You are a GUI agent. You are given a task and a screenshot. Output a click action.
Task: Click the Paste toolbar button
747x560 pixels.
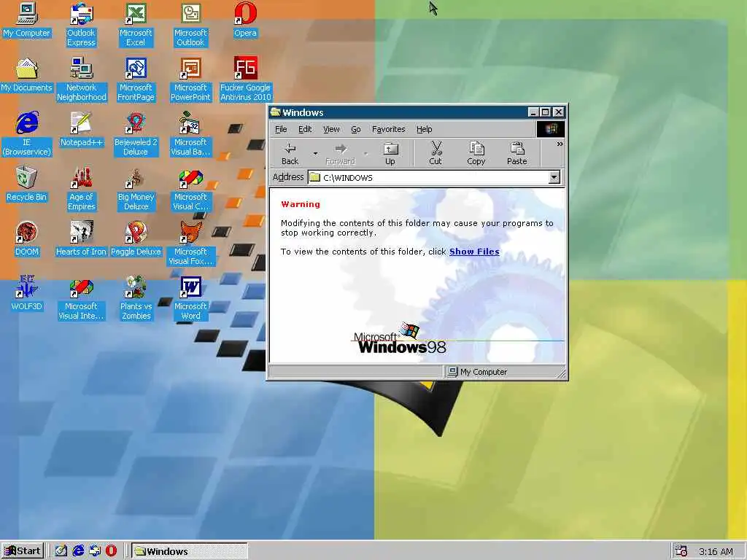point(517,153)
